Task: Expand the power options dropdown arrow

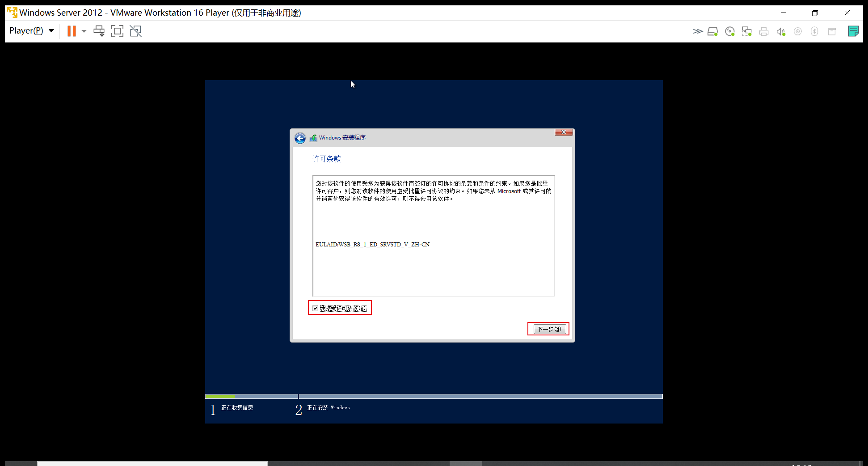Action: (x=84, y=31)
